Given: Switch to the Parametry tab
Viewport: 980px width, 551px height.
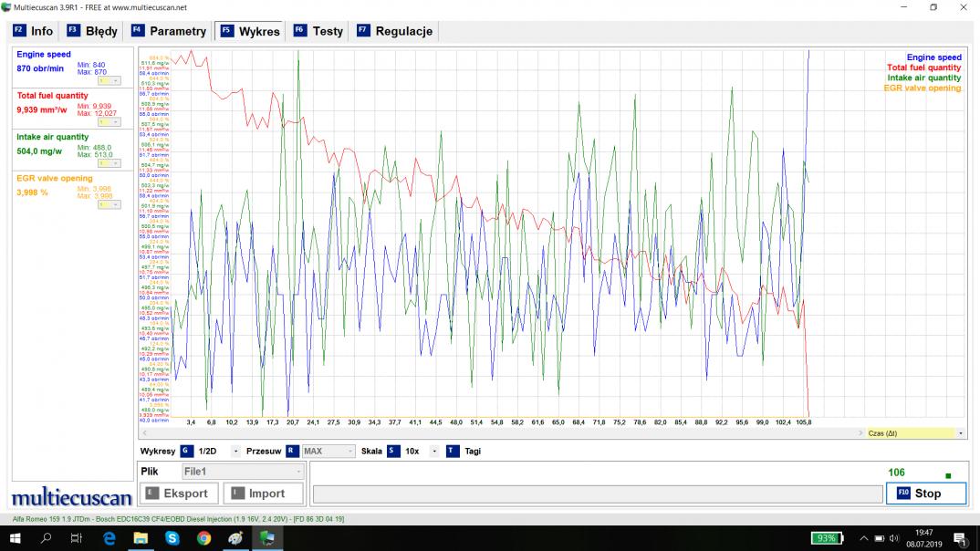Looking at the screenshot, I should coord(169,31).
